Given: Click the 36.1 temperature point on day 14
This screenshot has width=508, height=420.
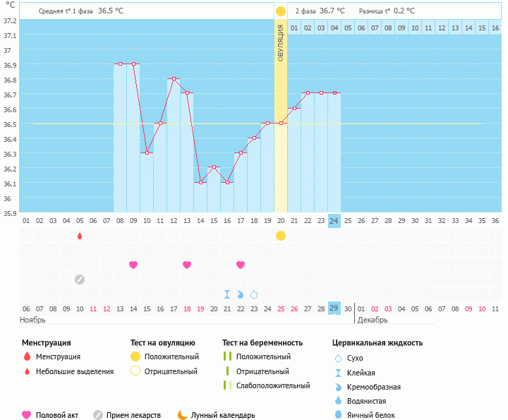Looking at the screenshot, I should click(200, 183).
